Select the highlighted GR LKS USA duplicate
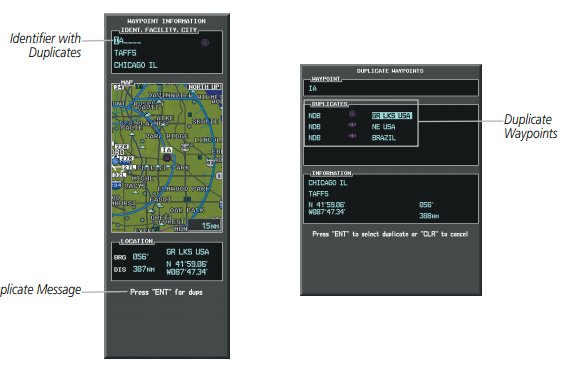 392,116
